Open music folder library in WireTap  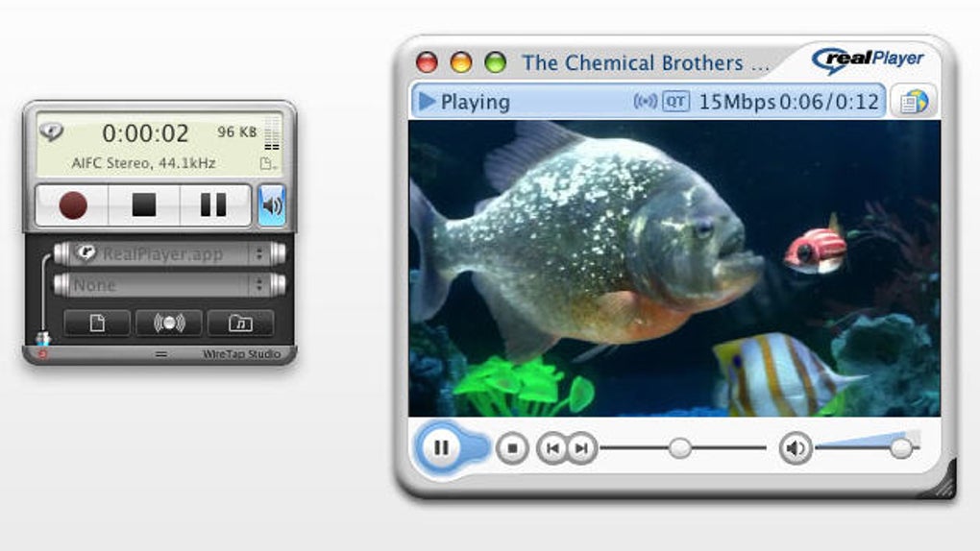(x=240, y=323)
